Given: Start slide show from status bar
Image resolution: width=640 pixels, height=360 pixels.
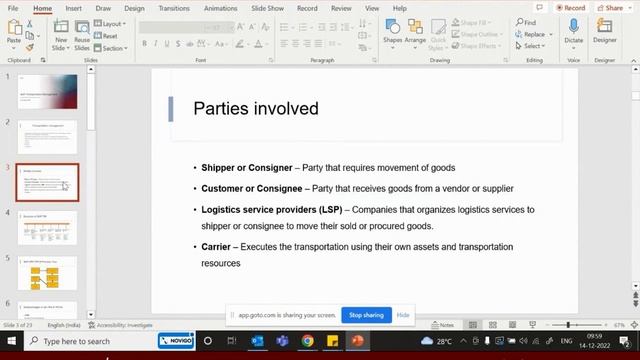Looking at the screenshot, I should tap(532, 325).
